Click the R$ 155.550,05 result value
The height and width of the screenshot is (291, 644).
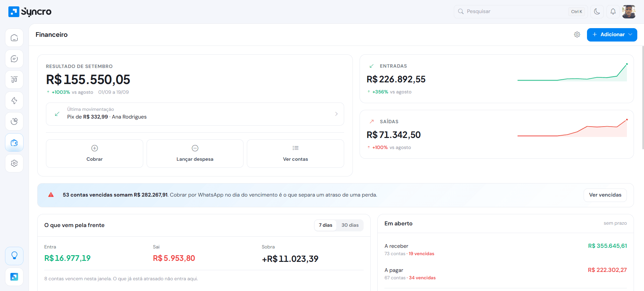(88, 80)
